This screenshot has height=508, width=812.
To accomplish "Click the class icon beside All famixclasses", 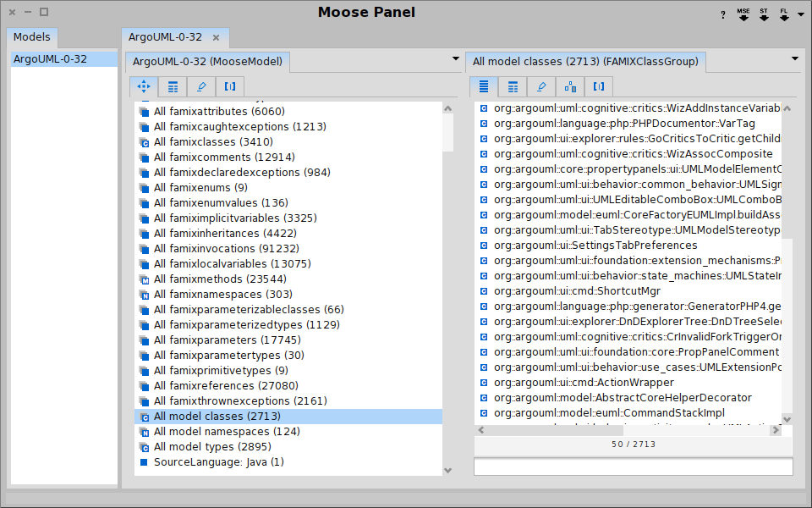I will [x=145, y=142].
